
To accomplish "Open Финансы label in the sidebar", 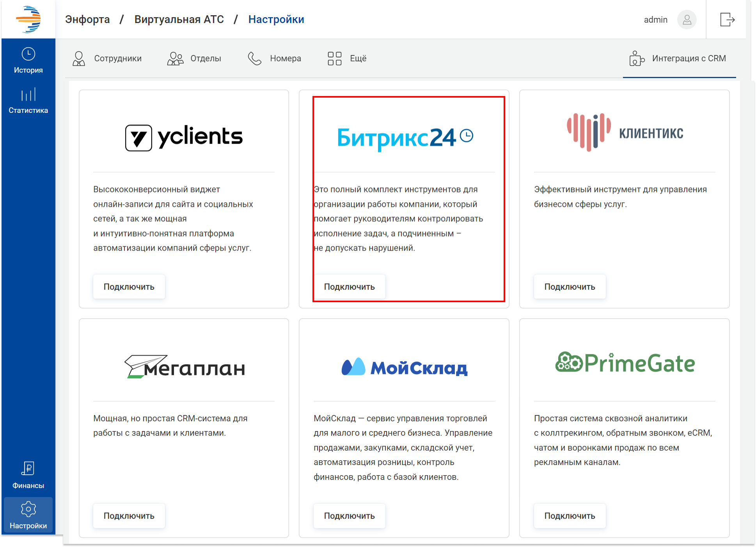I will [x=28, y=486].
